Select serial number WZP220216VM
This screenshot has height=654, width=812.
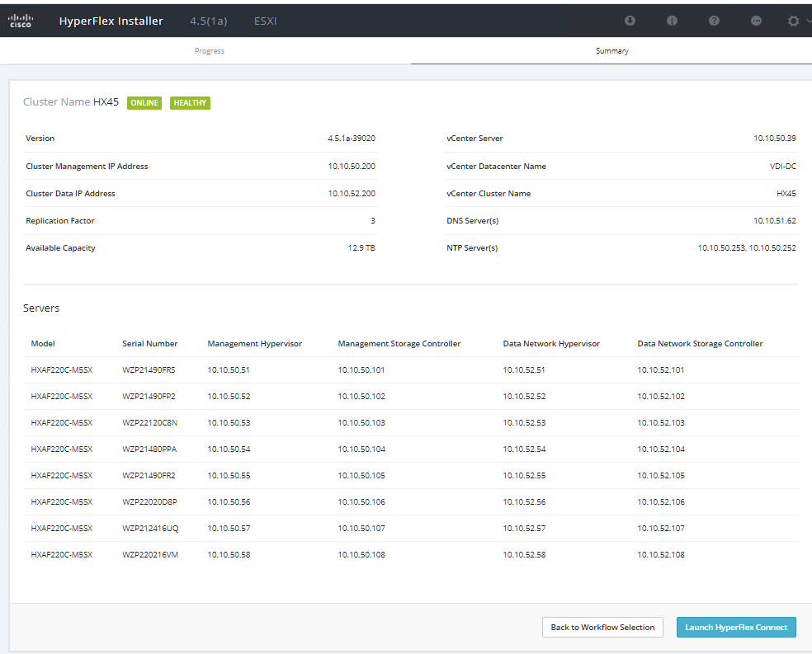pyautogui.click(x=150, y=555)
